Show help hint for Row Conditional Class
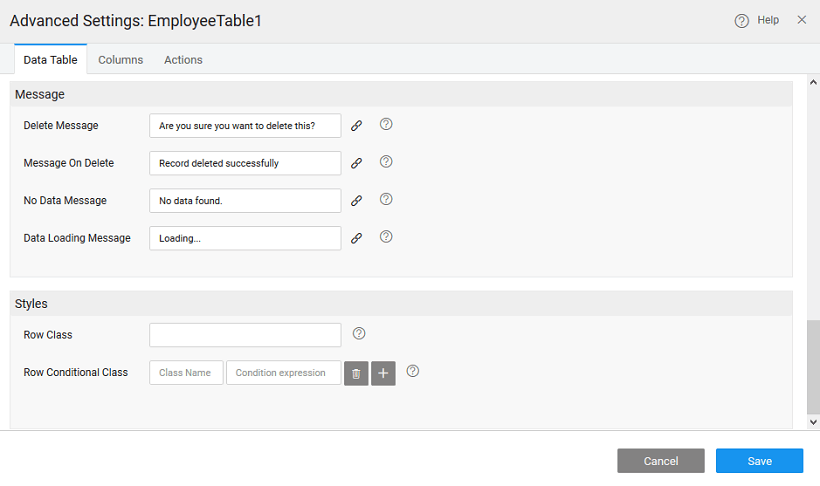 (x=412, y=371)
